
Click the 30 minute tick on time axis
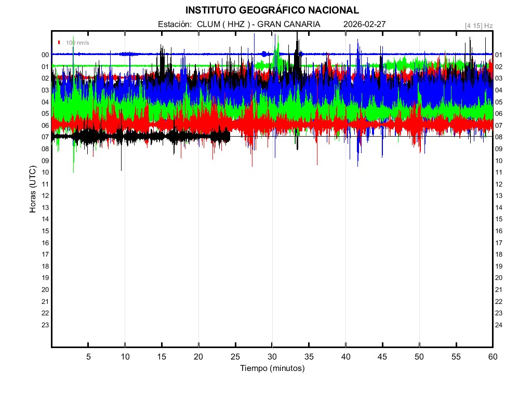272,356
